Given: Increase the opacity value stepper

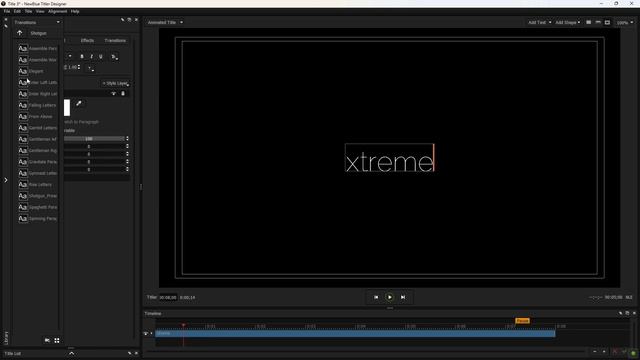Looking at the screenshot, I should 127,138.
